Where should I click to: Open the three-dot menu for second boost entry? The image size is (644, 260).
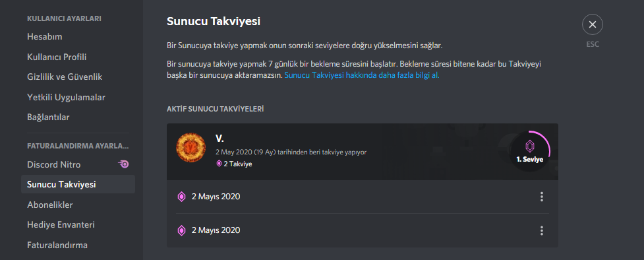pos(542,230)
